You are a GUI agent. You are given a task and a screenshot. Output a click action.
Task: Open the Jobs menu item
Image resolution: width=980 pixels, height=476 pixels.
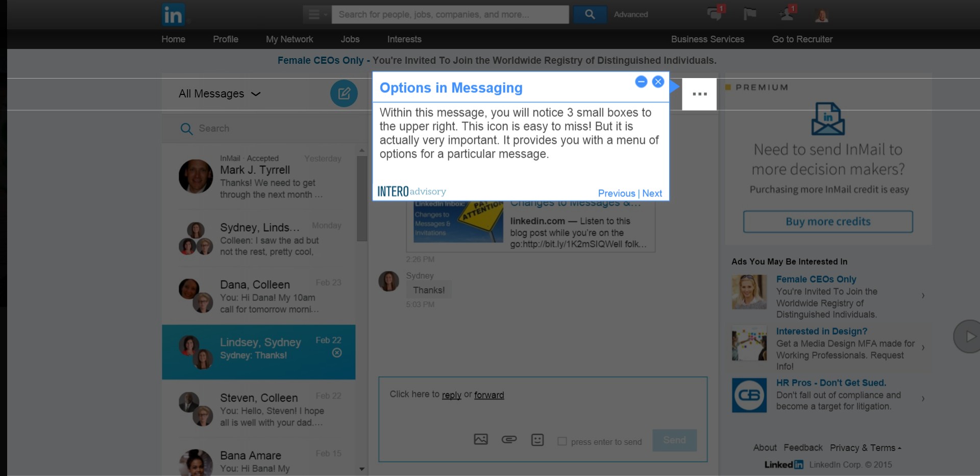(350, 39)
